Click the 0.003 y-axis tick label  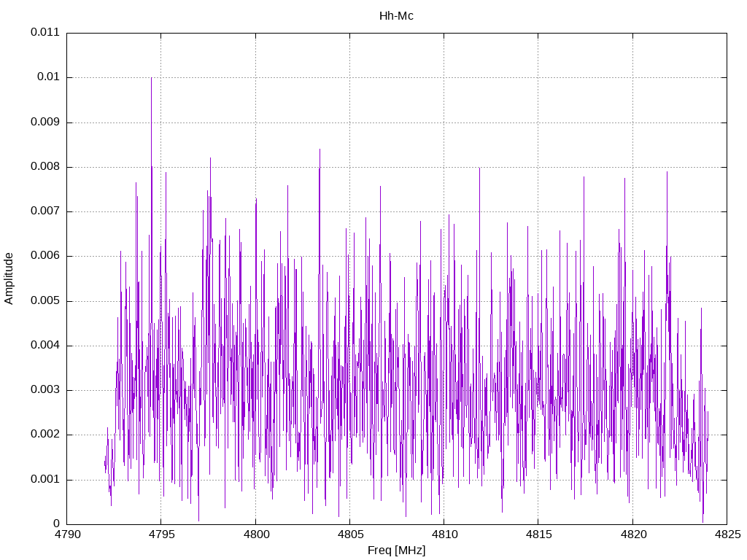tap(45, 390)
